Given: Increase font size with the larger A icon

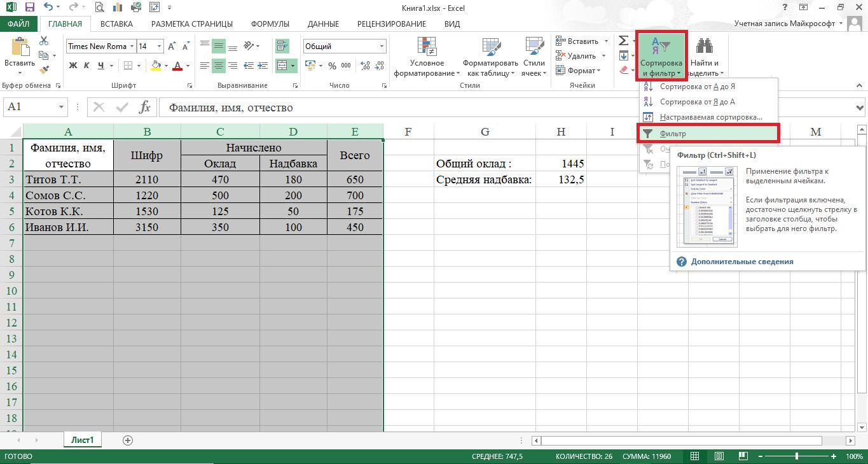Looking at the screenshot, I should coord(172,46).
